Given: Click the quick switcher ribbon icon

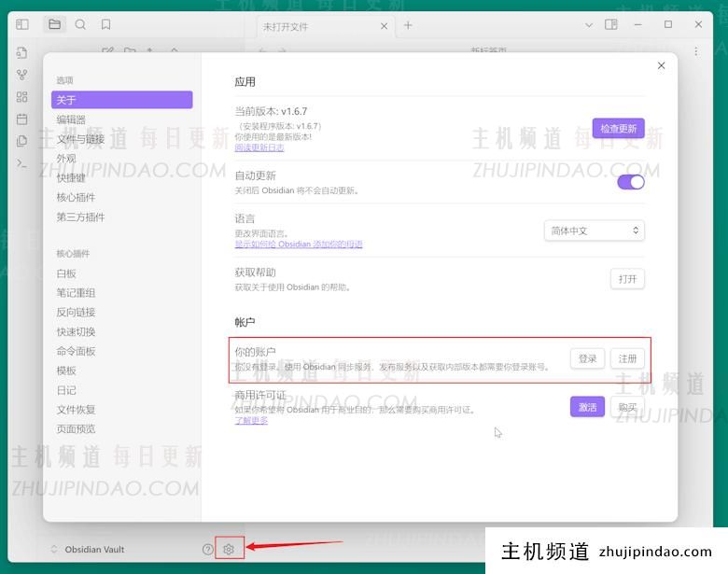Looking at the screenshot, I should 21,53.
